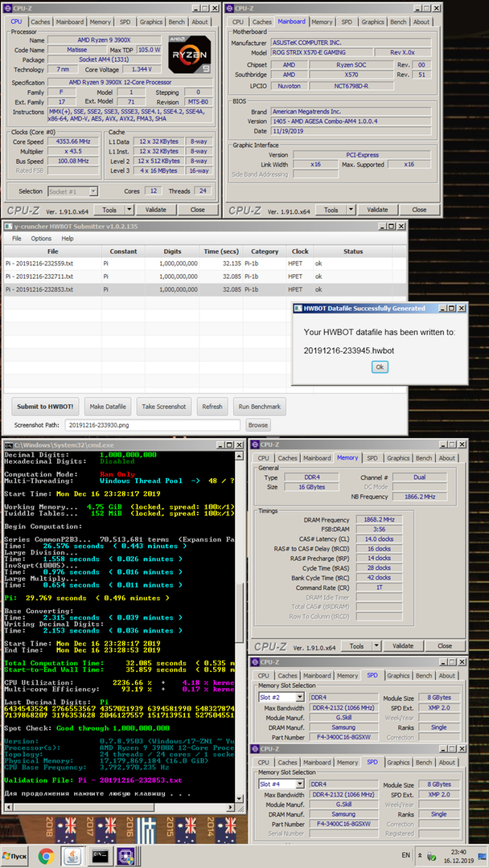Click the Time (secs) column header
This screenshot has height=868, width=489.
pos(221,252)
